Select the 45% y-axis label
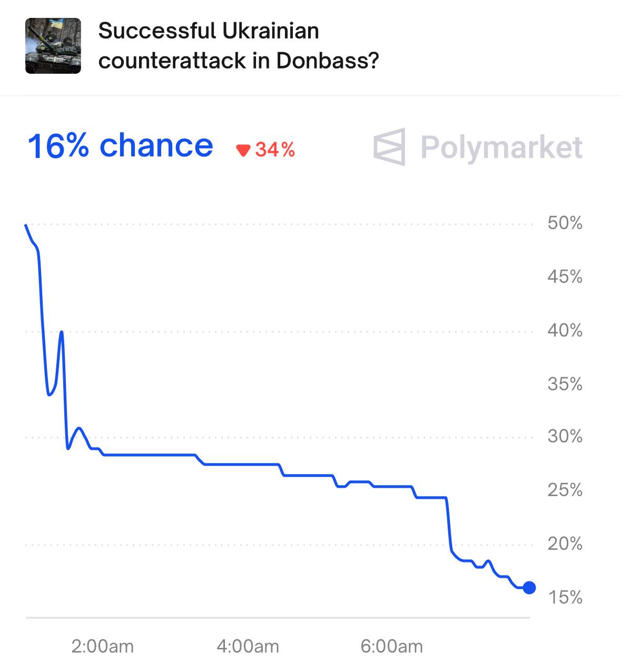Viewport: 621px width, 672px height. (x=565, y=276)
